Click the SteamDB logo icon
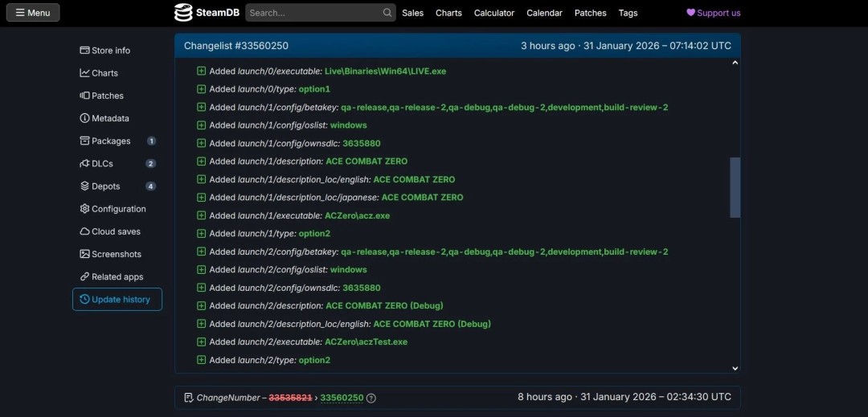The width and height of the screenshot is (868, 417). pos(184,13)
